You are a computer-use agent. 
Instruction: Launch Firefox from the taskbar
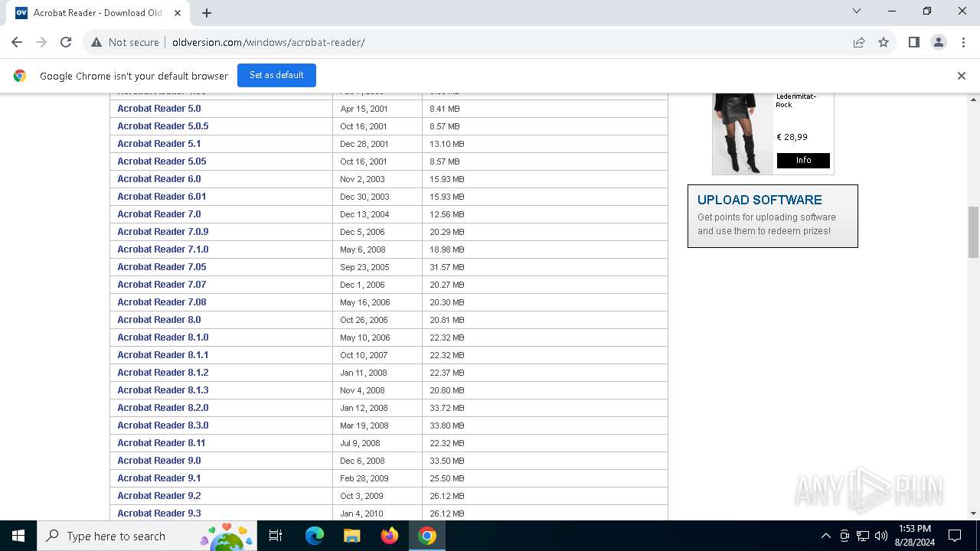click(x=390, y=536)
